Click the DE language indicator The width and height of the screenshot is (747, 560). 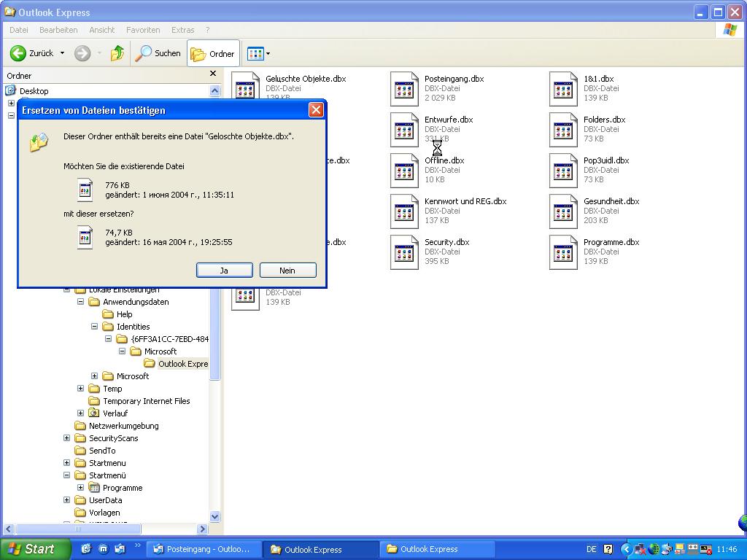tap(591, 550)
